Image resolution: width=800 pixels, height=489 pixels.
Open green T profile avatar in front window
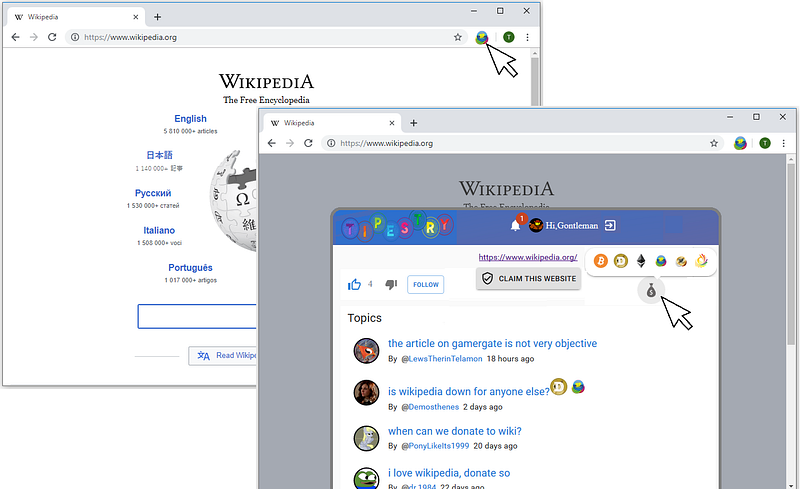click(765, 143)
